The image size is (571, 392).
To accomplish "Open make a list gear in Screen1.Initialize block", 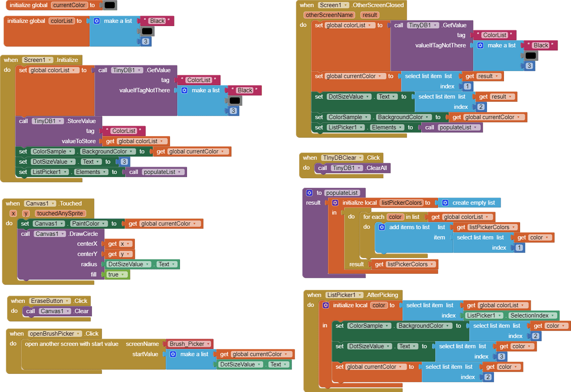I will click(x=185, y=90).
